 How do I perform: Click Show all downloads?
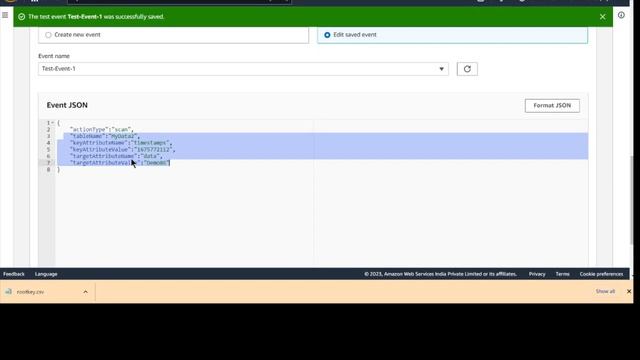pos(605,291)
